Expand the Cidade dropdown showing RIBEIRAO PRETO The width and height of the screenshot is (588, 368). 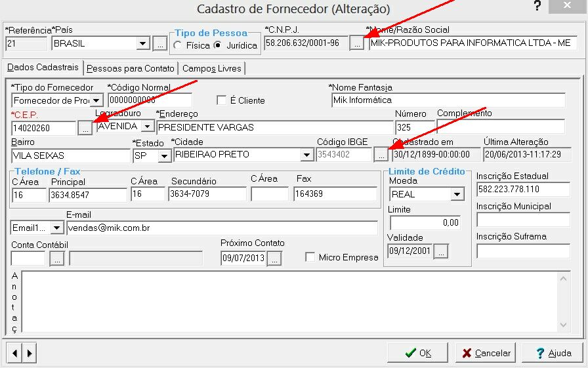coord(306,154)
